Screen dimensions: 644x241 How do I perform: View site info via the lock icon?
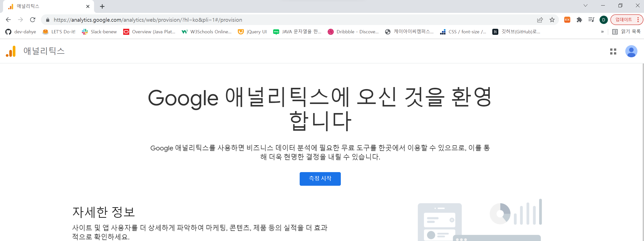(x=47, y=20)
